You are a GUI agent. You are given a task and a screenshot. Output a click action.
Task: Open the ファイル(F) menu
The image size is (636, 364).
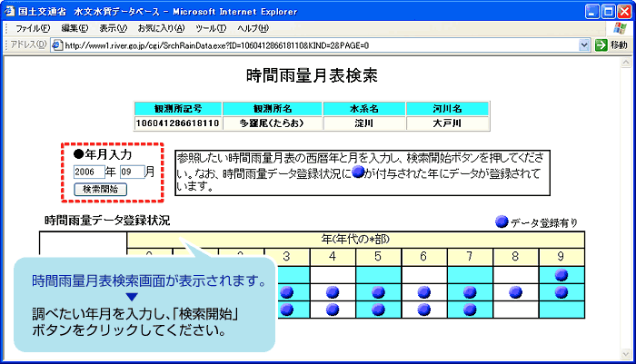pyautogui.click(x=33, y=29)
